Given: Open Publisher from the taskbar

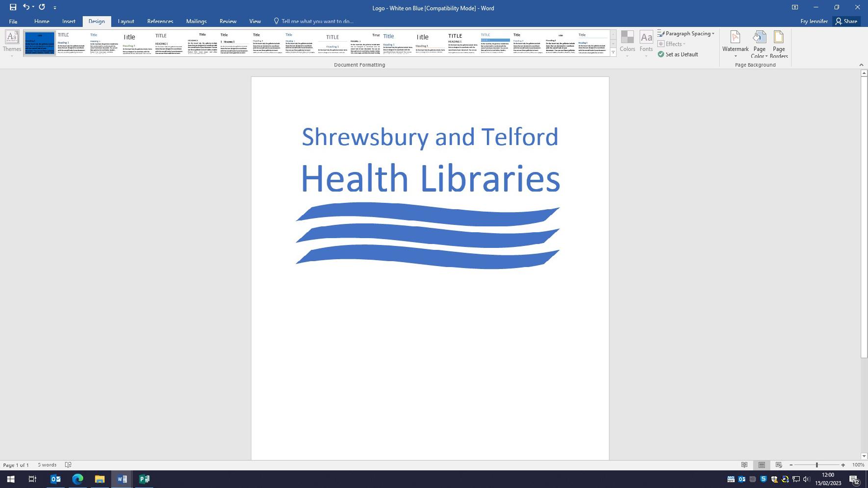Looking at the screenshot, I should (x=144, y=479).
